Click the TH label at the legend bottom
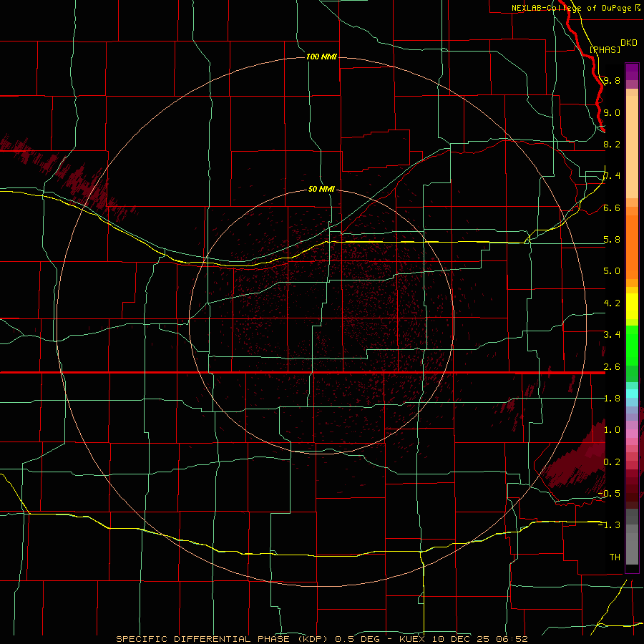The image size is (644, 644). (615, 557)
